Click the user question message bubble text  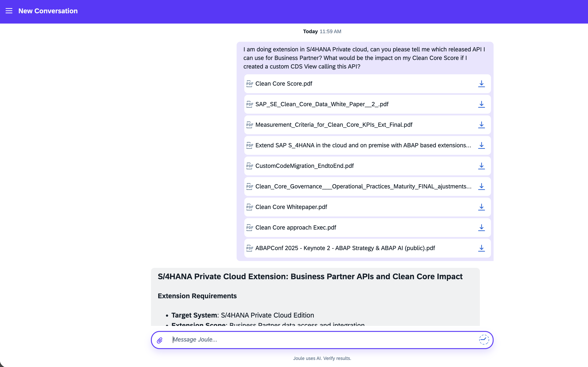[364, 58]
